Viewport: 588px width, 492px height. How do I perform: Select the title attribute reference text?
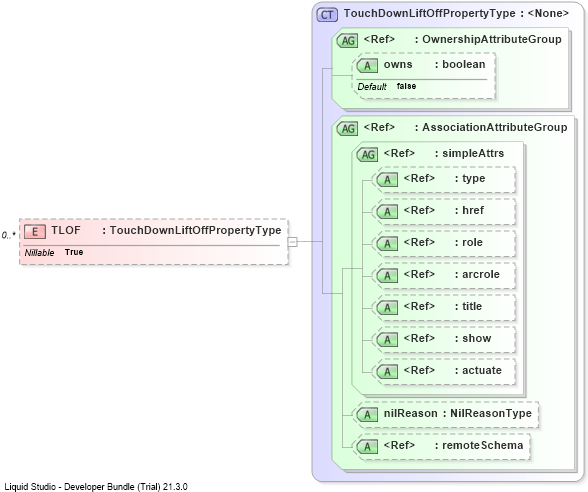(x=442, y=306)
